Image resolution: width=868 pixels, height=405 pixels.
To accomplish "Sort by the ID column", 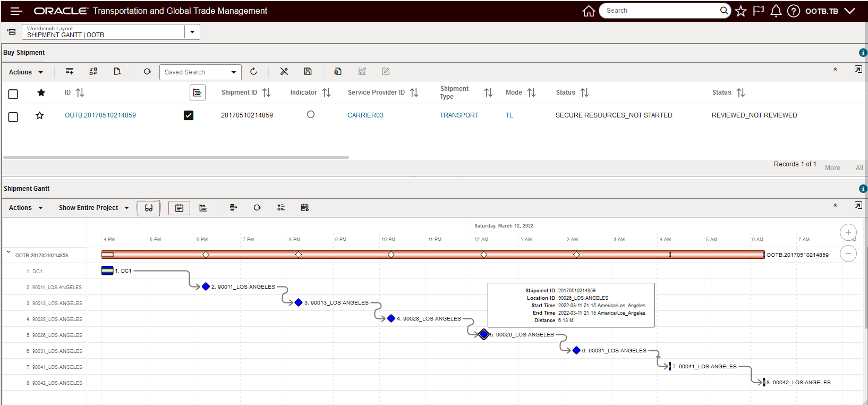I will 80,93.
